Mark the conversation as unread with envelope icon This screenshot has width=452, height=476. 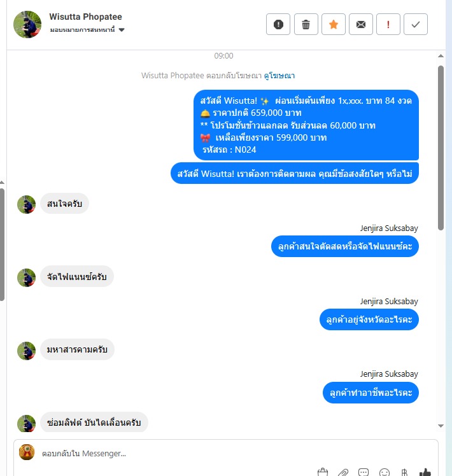pos(360,24)
